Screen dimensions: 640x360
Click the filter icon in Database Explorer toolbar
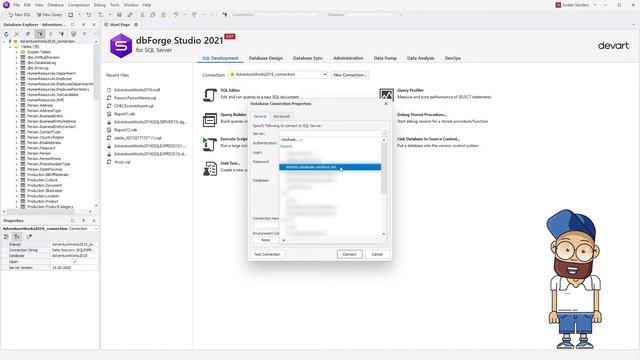pyautogui.click(x=84, y=34)
